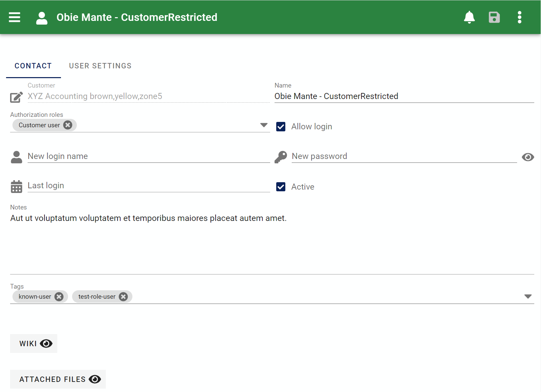The width and height of the screenshot is (541, 392).
Task: Switch to the Contact tab
Action: click(33, 66)
